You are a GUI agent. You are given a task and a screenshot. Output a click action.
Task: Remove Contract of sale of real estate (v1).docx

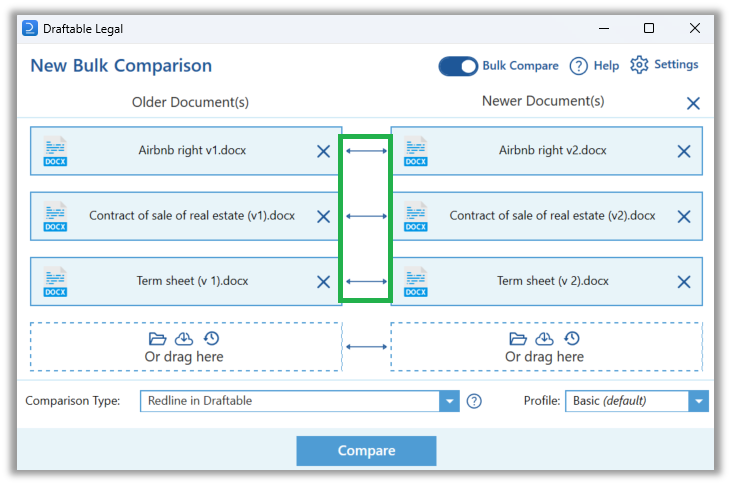coord(323,216)
